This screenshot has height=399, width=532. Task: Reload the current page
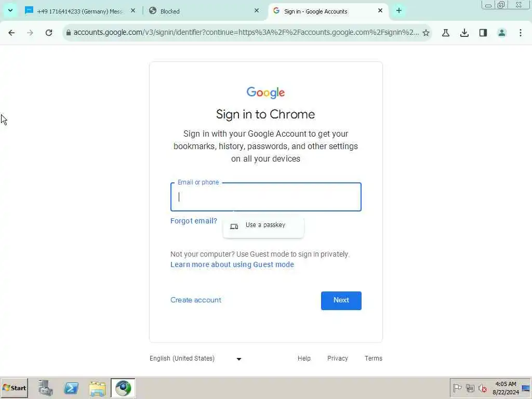tap(49, 33)
